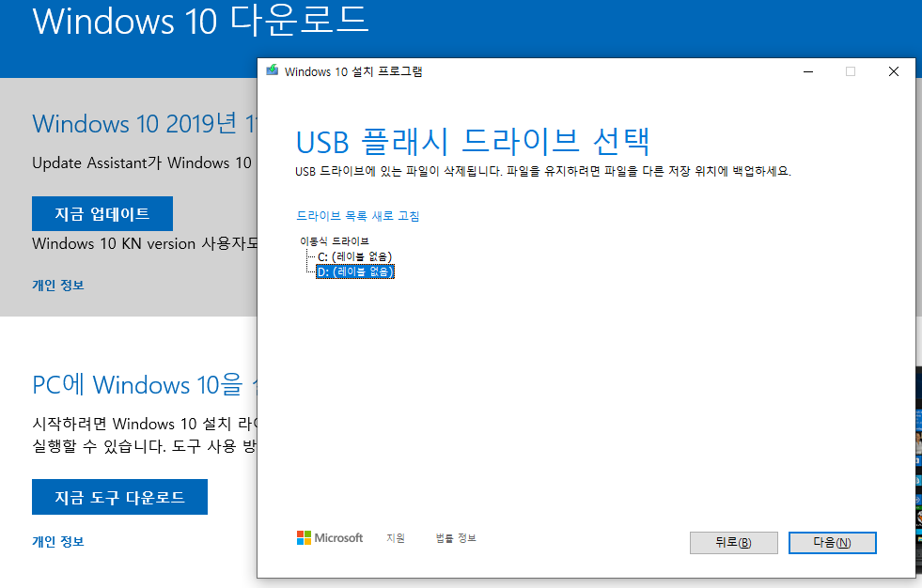Image resolution: width=922 pixels, height=588 pixels.
Task: Open the 지원 support link
Action: point(396,538)
